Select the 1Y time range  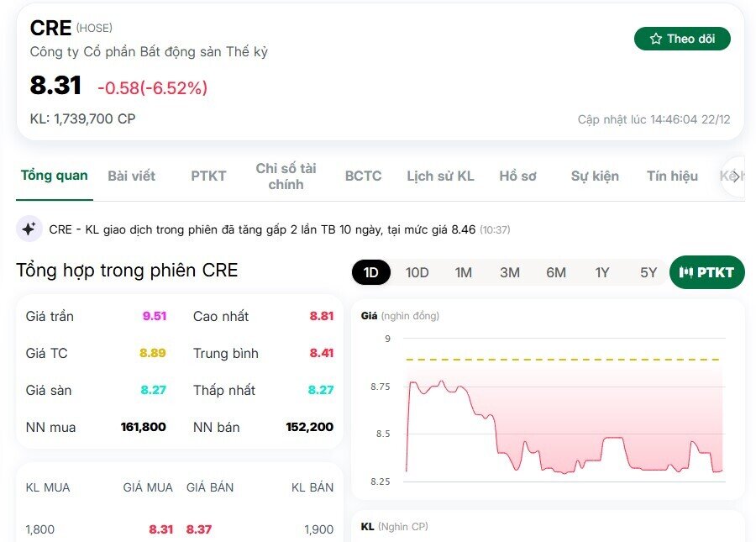click(601, 272)
